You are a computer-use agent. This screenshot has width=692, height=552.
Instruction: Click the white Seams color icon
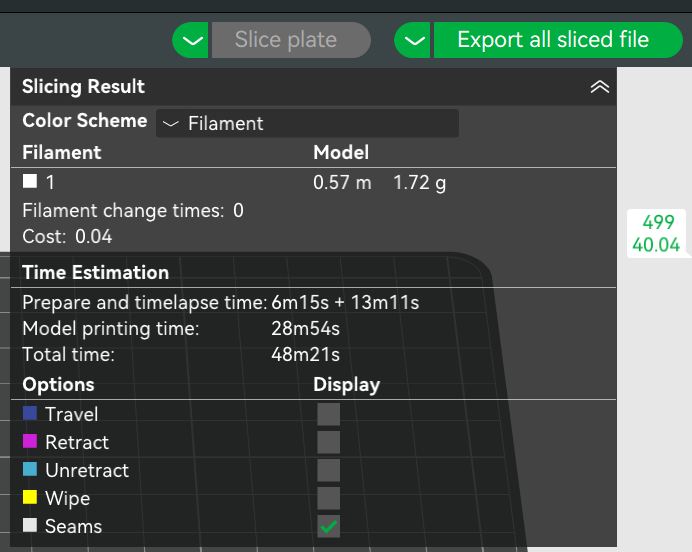pyautogui.click(x=30, y=525)
